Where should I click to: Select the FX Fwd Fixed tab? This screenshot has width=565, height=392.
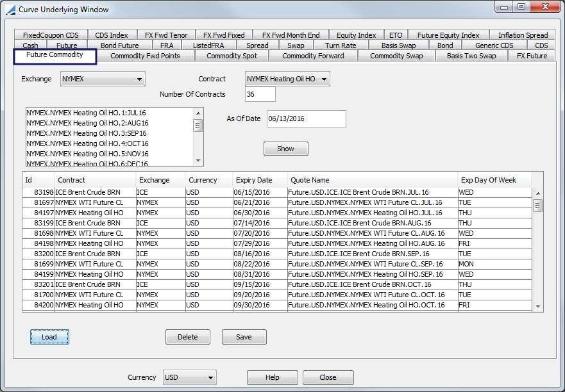pyautogui.click(x=224, y=35)
